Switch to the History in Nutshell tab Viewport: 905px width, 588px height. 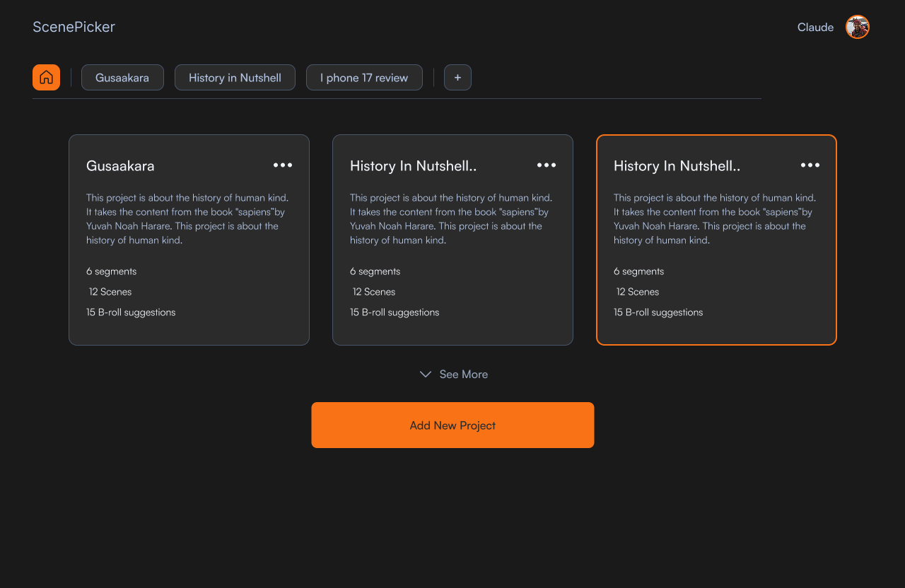point(235,78)
